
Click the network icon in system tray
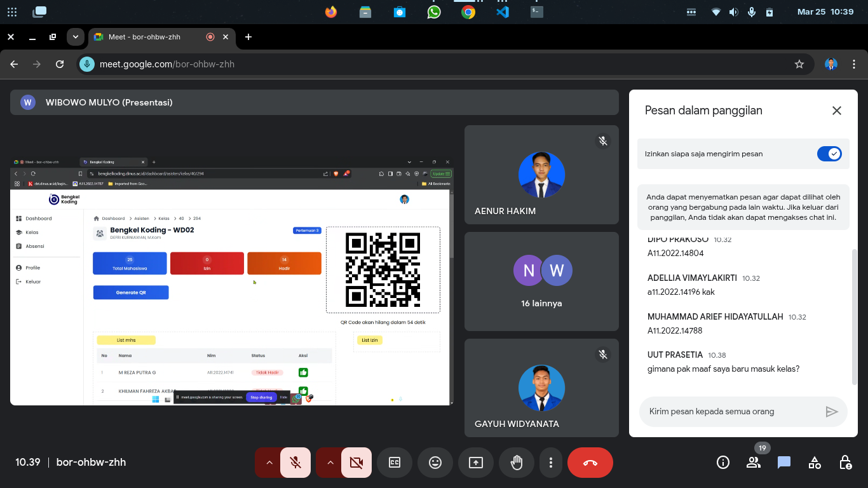coord(716,12)
